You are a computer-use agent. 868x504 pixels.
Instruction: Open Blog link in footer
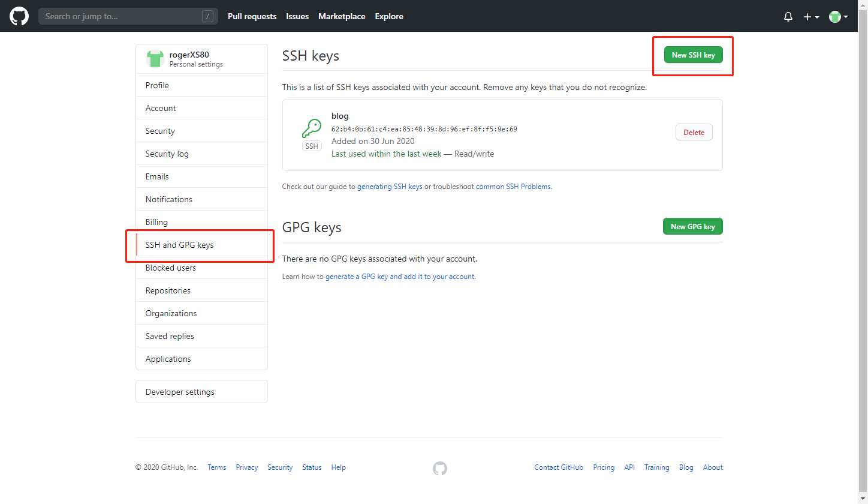tap(686, 467)
